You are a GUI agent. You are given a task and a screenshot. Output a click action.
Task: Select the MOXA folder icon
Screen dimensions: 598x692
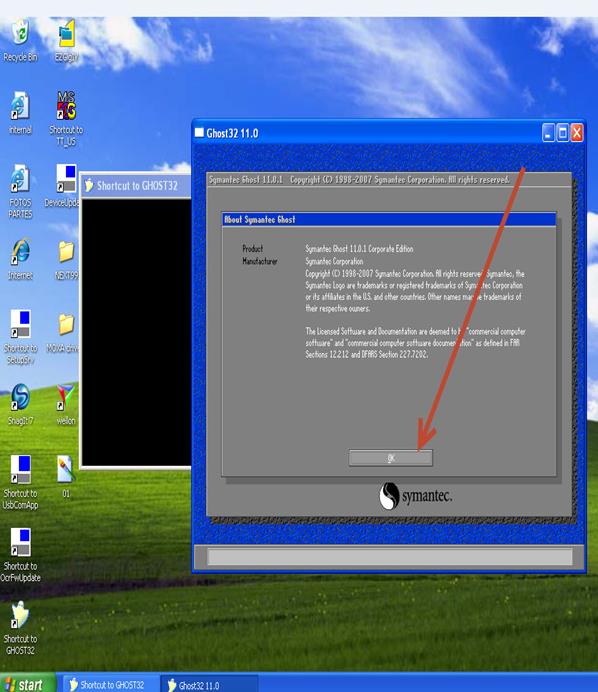click(66, 332)
